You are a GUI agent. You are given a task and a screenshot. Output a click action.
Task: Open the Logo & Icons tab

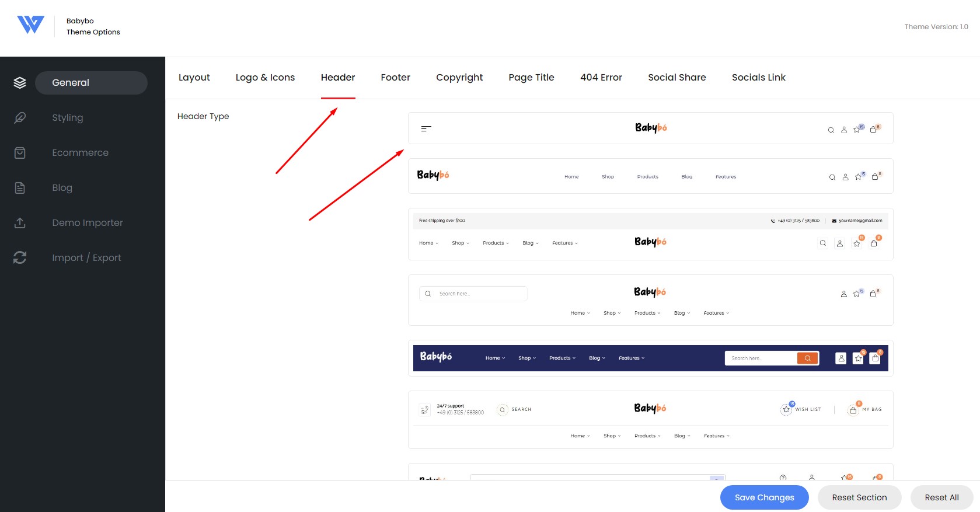point(265,78)
